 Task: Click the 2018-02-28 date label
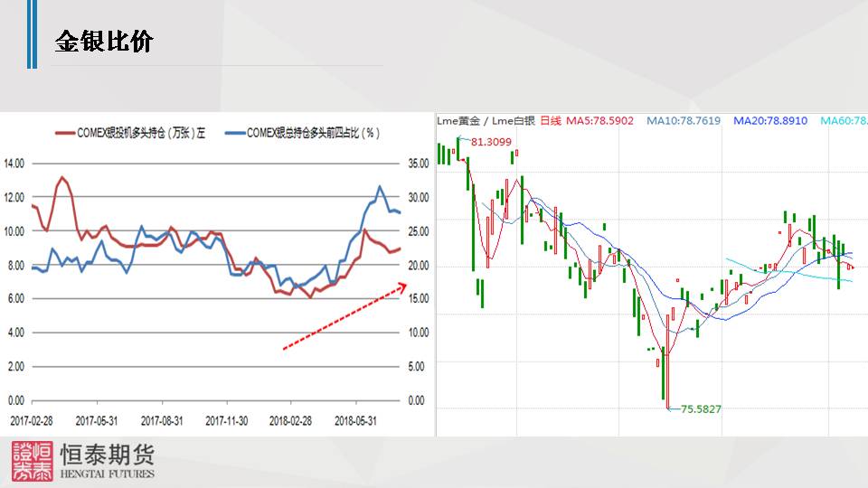tap(290, 421)
